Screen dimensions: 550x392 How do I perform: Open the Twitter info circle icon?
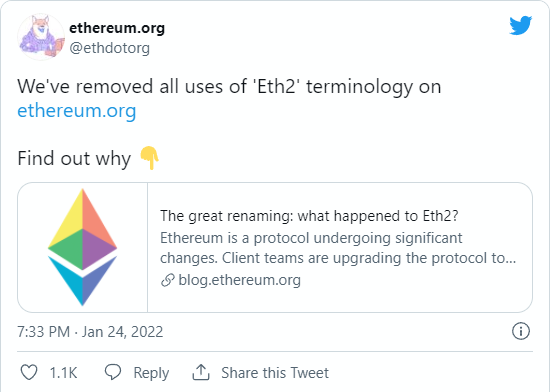[x=521, y=331]
